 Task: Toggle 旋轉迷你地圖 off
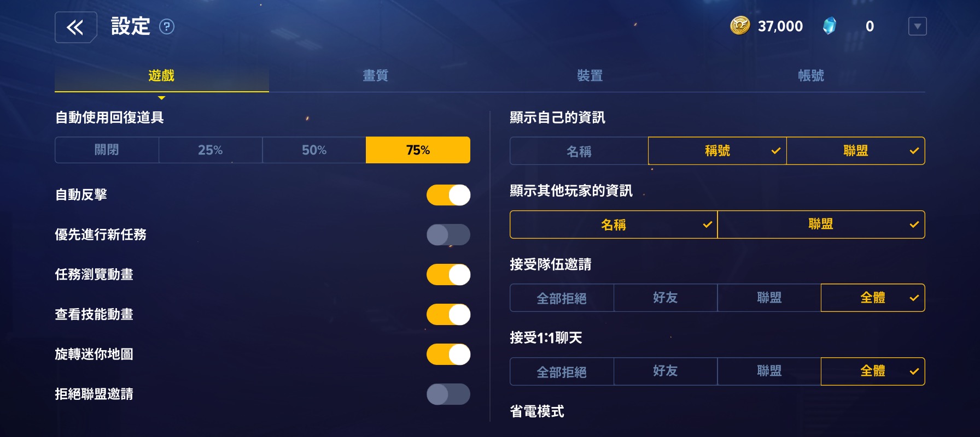tap(448, 355)
